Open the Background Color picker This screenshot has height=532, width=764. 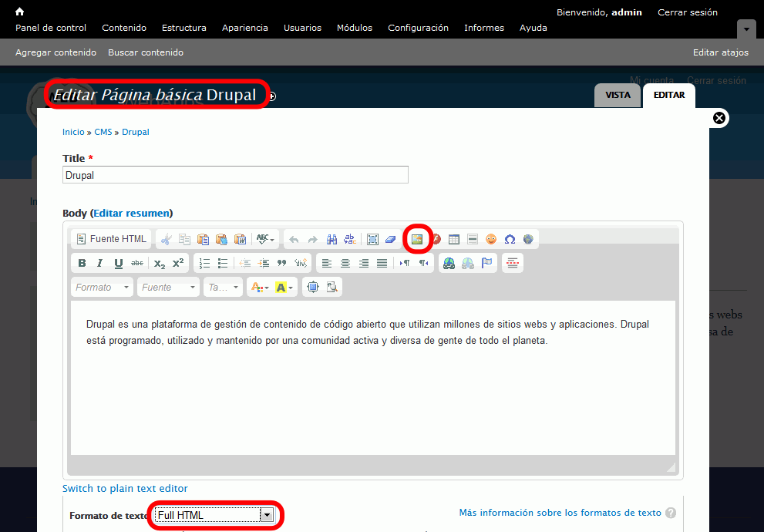pyautogui.click(x=284, y=288)
